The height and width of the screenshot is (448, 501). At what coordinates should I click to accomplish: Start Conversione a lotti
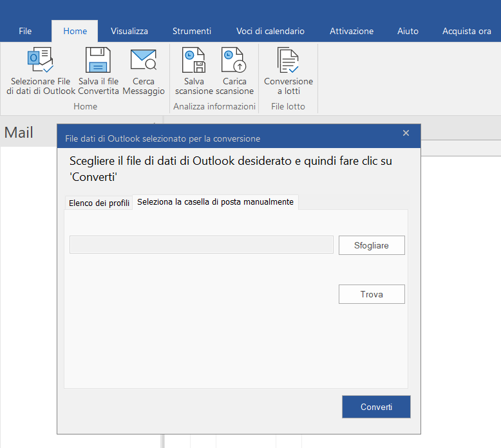(x=288, y=71)
